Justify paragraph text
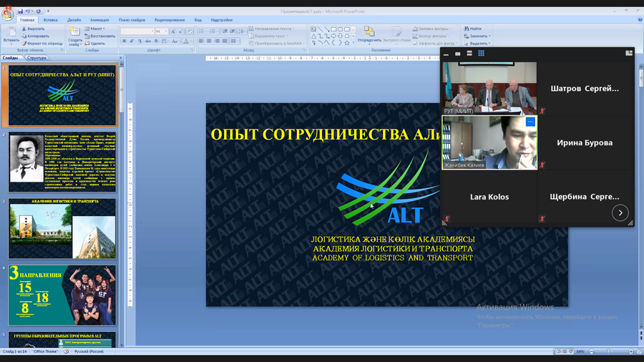This screenshot has height=362, width=644. tap(225, 41)
